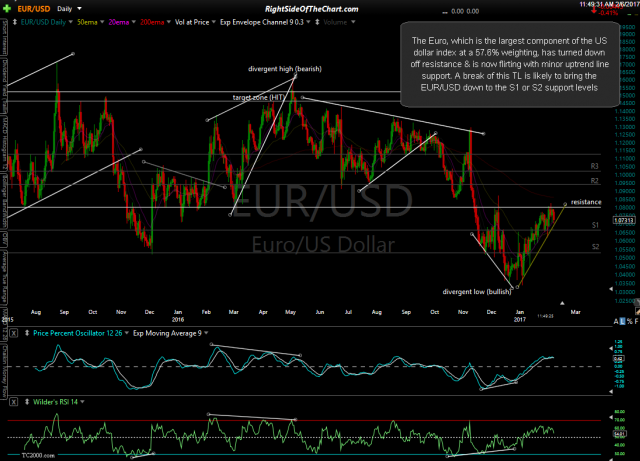The height and width of the screenshot is (461, 640).
Task: Select the F scale toggle
Action: [x=636, y=322]
